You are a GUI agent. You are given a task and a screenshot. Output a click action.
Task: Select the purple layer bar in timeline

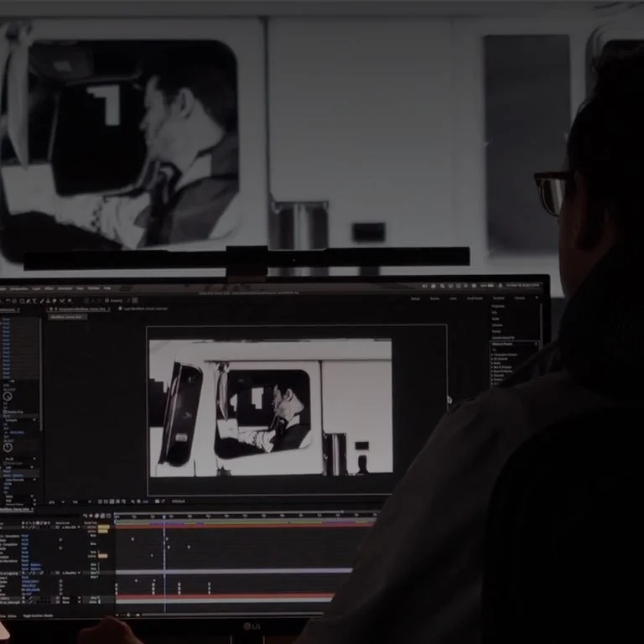[234, 572]
